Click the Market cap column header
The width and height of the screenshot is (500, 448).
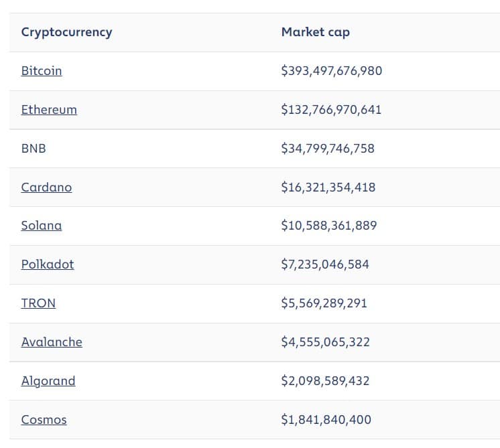click(x=316, y=32)
